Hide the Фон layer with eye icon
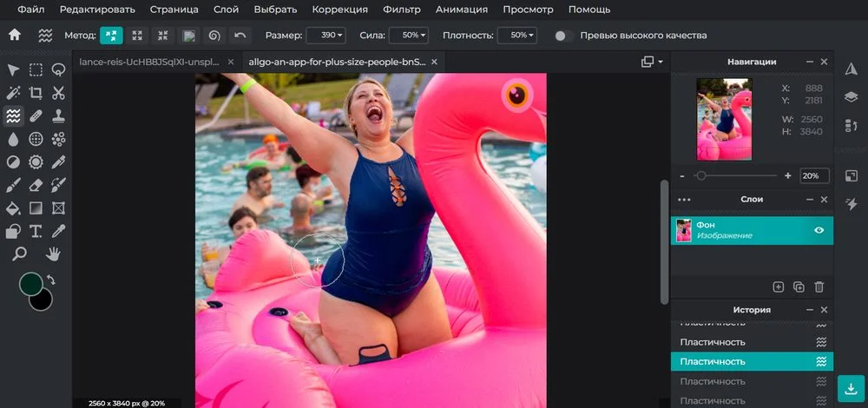The width and height of the screenshot is (868, 408). 819,230
